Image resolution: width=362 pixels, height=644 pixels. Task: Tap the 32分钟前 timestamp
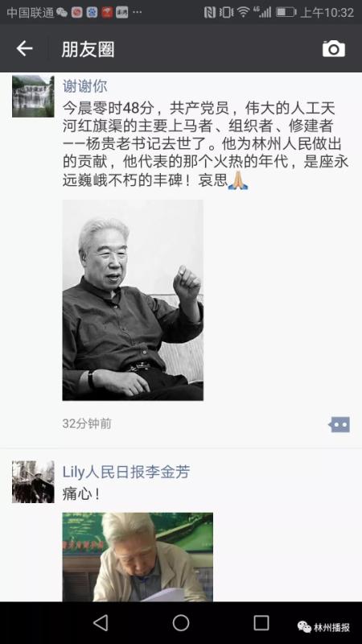[87, 423]
